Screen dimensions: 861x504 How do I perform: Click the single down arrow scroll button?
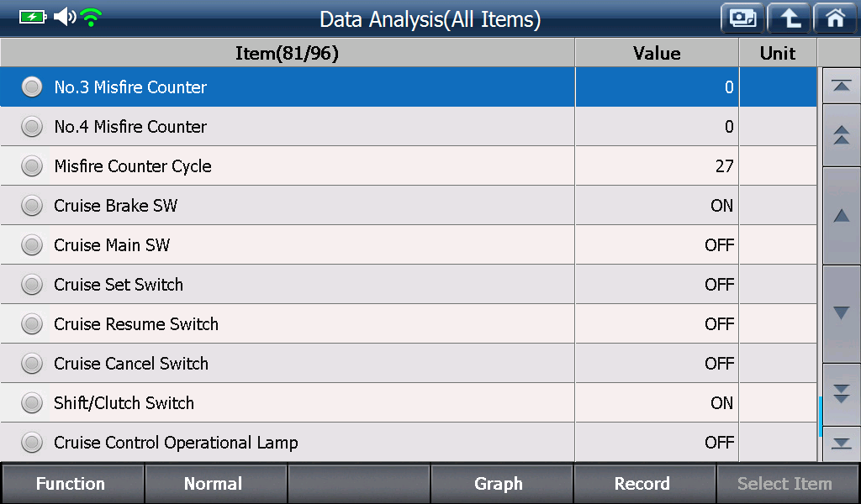point(841,313)
